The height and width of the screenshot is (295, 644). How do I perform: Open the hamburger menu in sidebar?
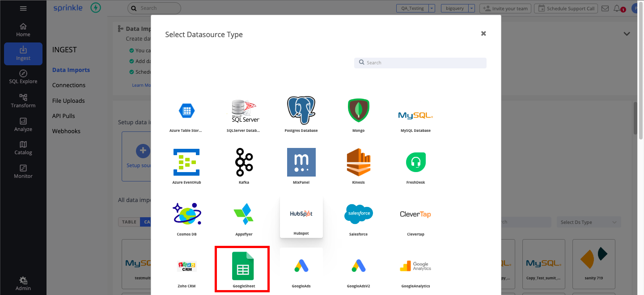point(23,8)
